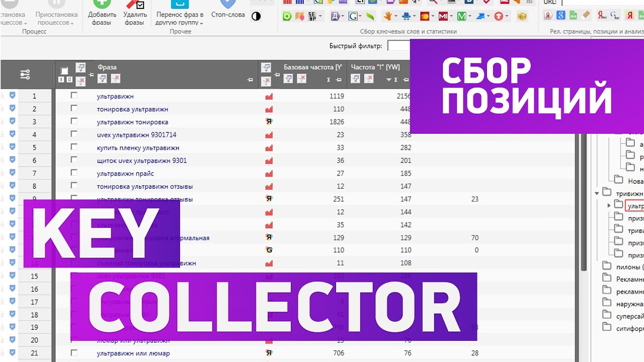This screenshot has height=362, width=644.
Task: Click the table vertical scrollbar
Action: pos(584,201)
